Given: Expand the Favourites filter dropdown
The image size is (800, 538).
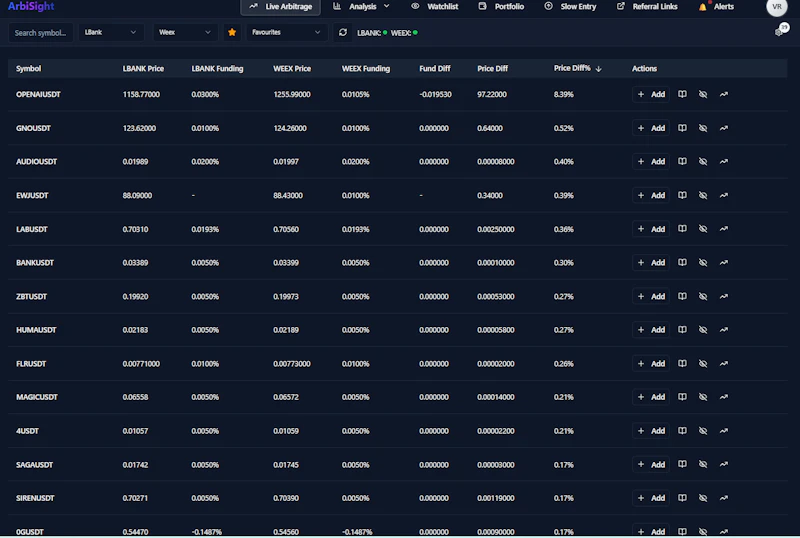Looking at the screenshot, I should coord(286,32).
